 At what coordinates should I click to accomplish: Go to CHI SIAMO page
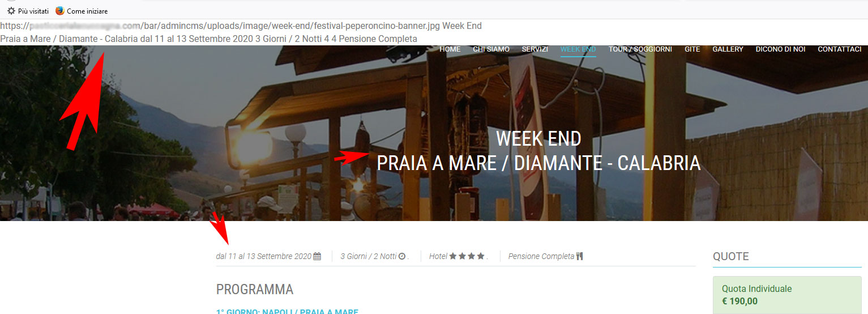pos(491,49)
